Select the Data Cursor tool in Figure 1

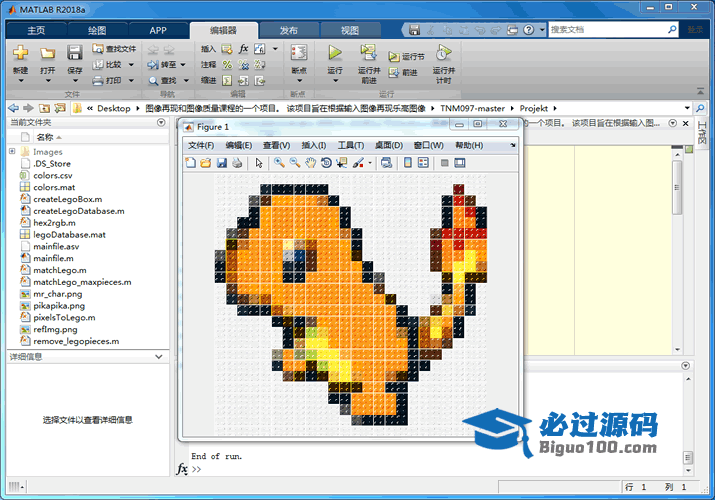pyautogui.click(x=341, y=163)
